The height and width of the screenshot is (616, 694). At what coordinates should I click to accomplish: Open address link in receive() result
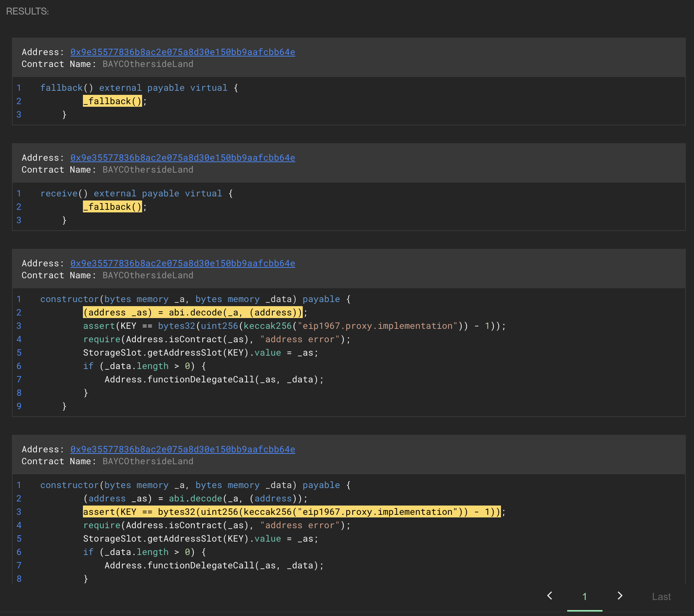(x=183, y=158)
